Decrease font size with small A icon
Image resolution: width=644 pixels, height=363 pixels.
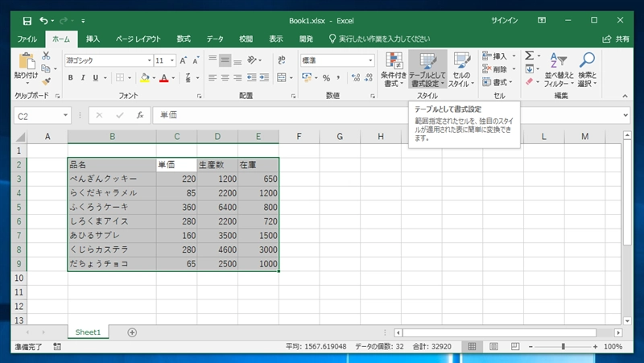(x=196, y=61)
